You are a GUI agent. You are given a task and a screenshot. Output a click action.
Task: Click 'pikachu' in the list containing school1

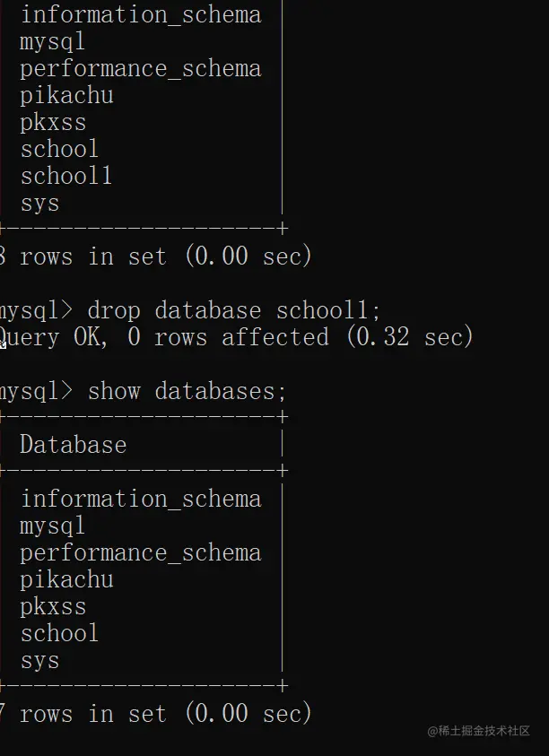pyautogui.click(x=66, y=95)
